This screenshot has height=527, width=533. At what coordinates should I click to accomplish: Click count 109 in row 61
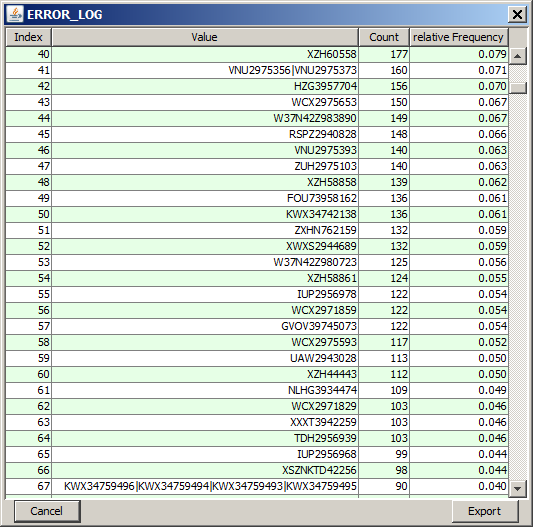pyautogui.click(x=384, y=390)
